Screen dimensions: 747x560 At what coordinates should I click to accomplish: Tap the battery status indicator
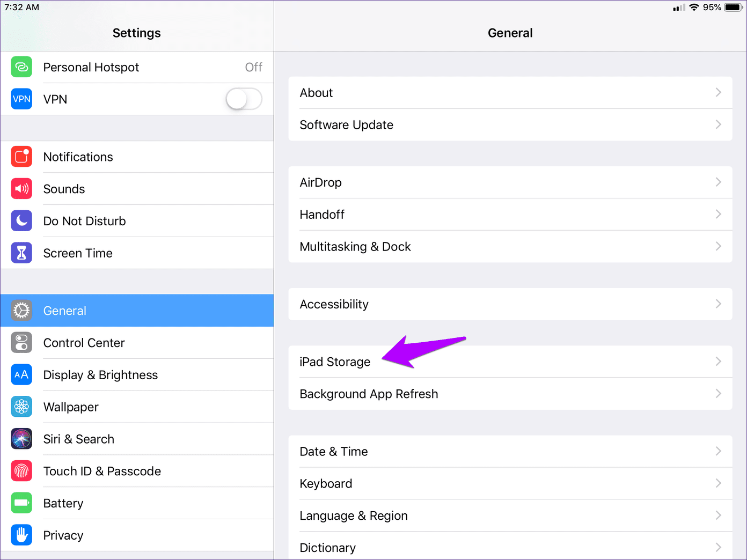coord(734,8)
